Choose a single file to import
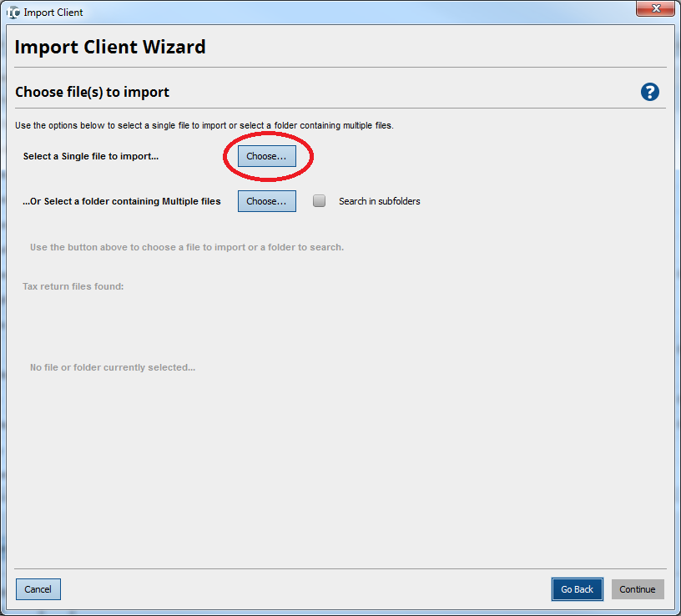This screenshot has height=616, width=681. point(266,156)
